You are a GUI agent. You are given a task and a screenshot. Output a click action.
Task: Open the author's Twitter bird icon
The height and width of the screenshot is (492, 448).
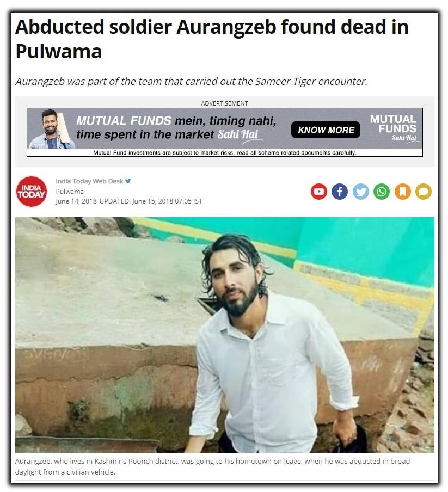pos(128,181)
